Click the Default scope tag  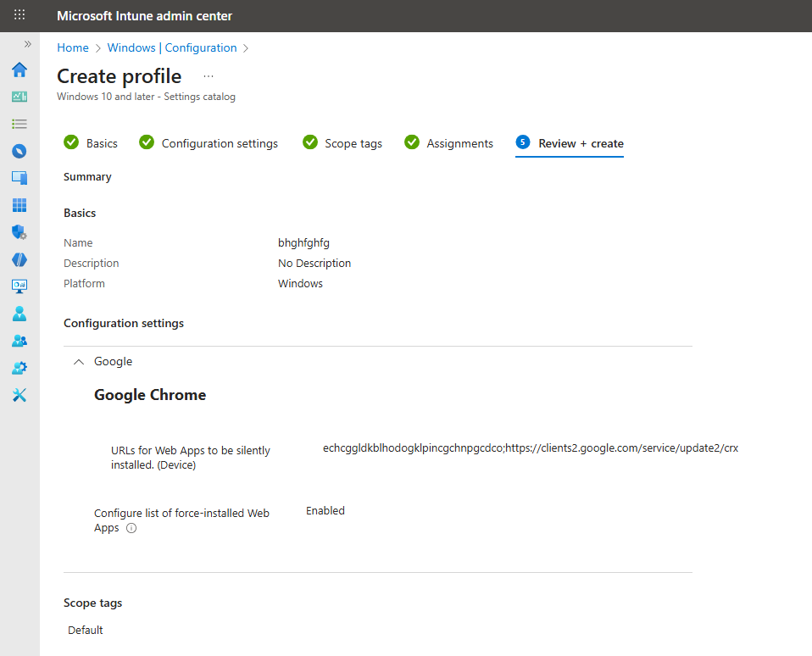(x=86, y=630)
